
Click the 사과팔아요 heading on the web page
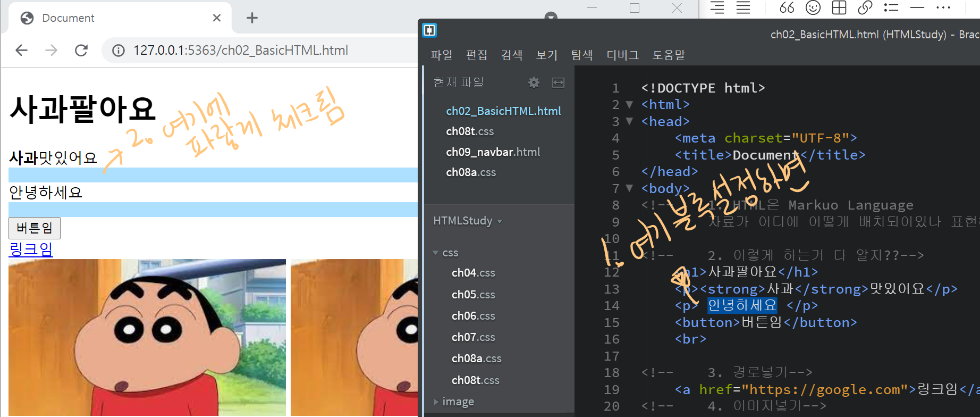(x=82, y=109)
